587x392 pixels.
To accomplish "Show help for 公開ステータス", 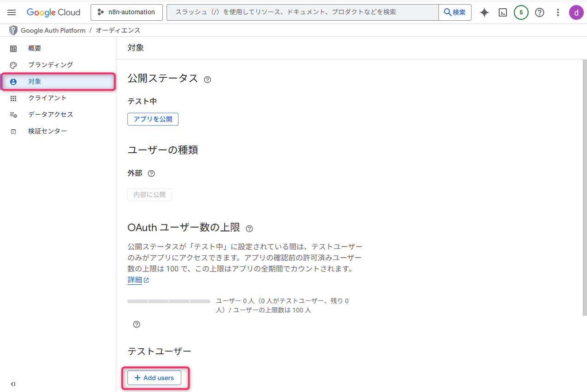I will (x=207, y=80).
